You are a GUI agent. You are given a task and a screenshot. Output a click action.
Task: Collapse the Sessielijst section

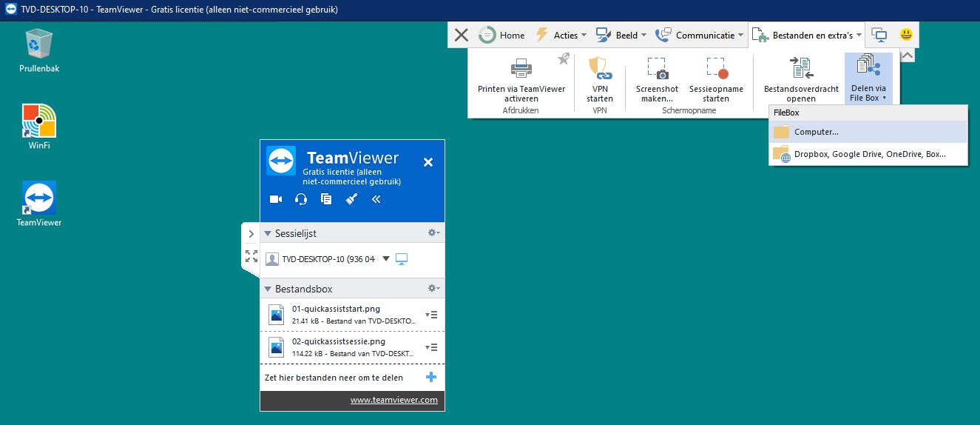click(268, 233)
